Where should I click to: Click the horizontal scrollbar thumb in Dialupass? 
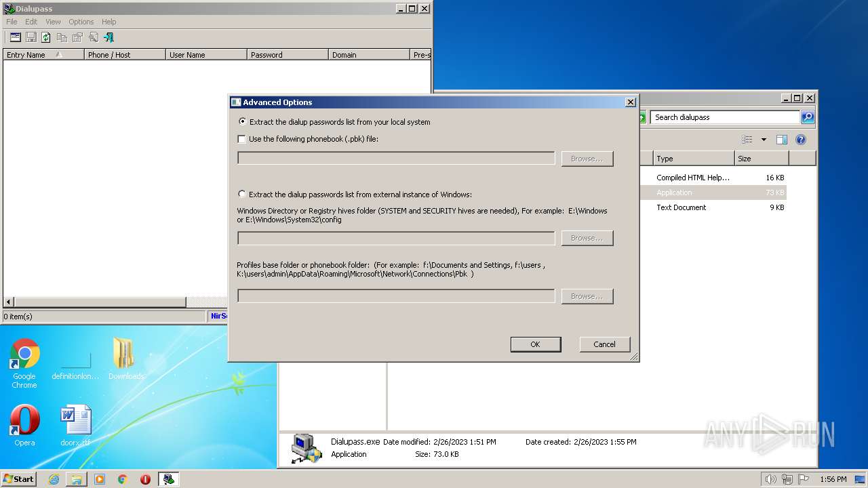coord(100,302)
